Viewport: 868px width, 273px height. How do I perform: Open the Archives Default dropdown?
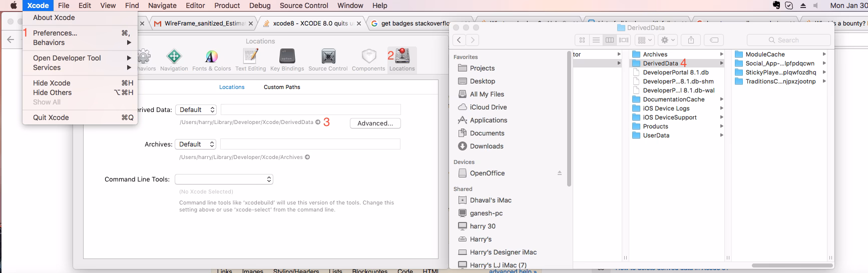[196, 144]
